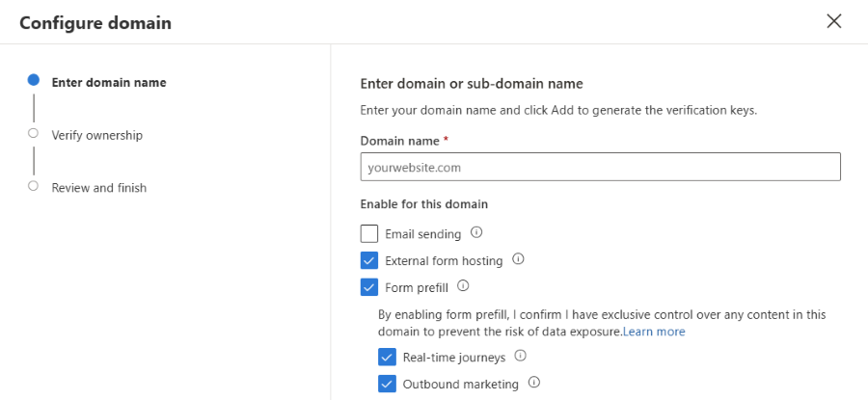Select the Enter domain name step

[108, 83]
